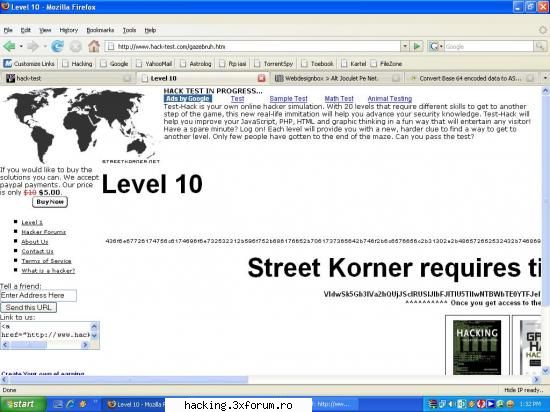Click the Send this URL button
The image size is (550, 412).
[28, 308]
